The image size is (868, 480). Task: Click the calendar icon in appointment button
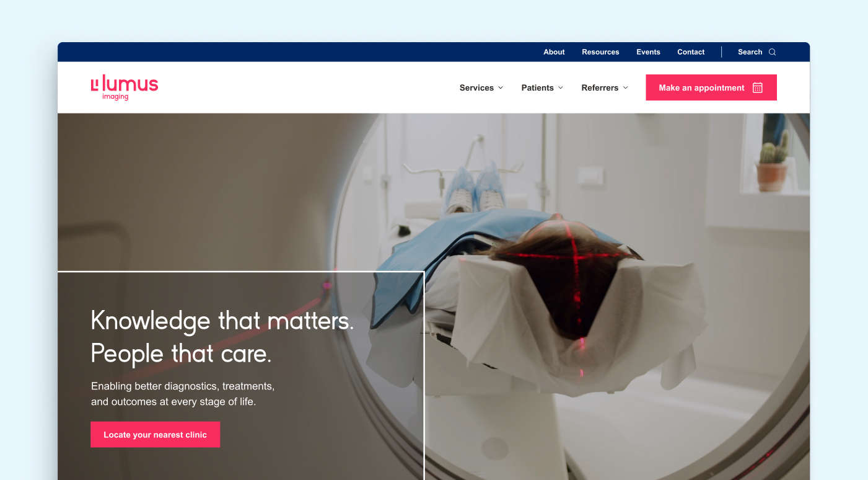pos(757,87)
